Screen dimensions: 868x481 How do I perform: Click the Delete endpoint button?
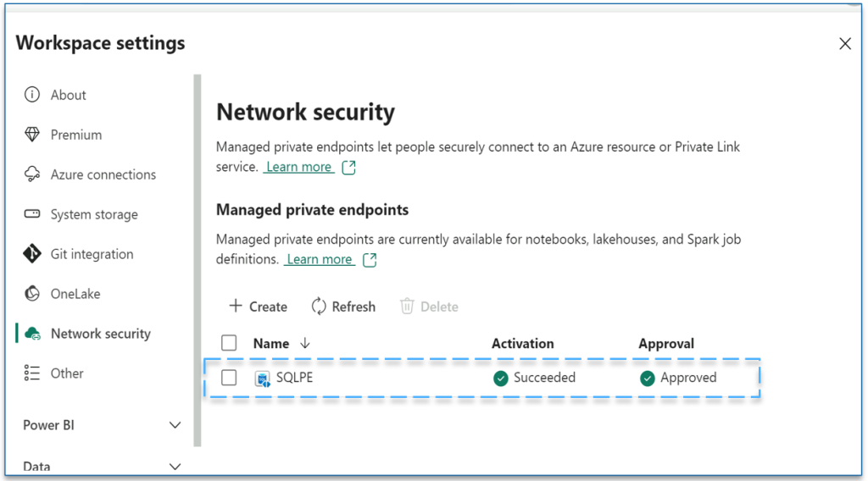tap(429, 307)
